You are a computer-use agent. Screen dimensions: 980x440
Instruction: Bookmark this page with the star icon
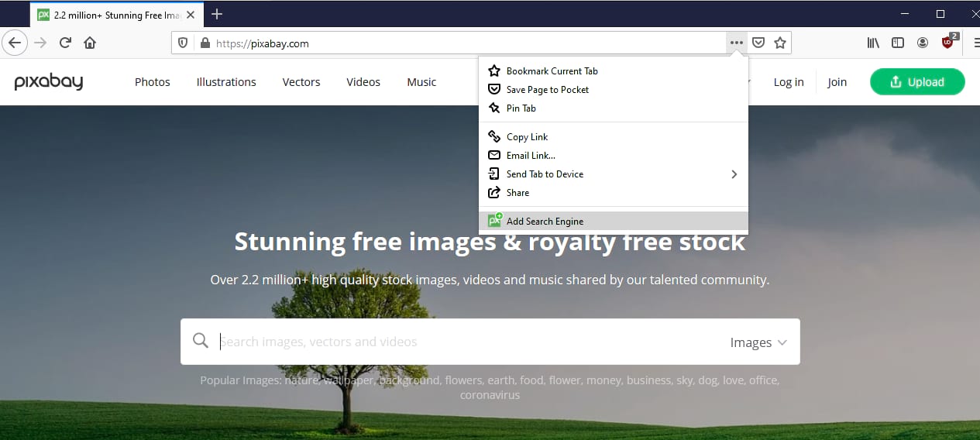point(780,43)
